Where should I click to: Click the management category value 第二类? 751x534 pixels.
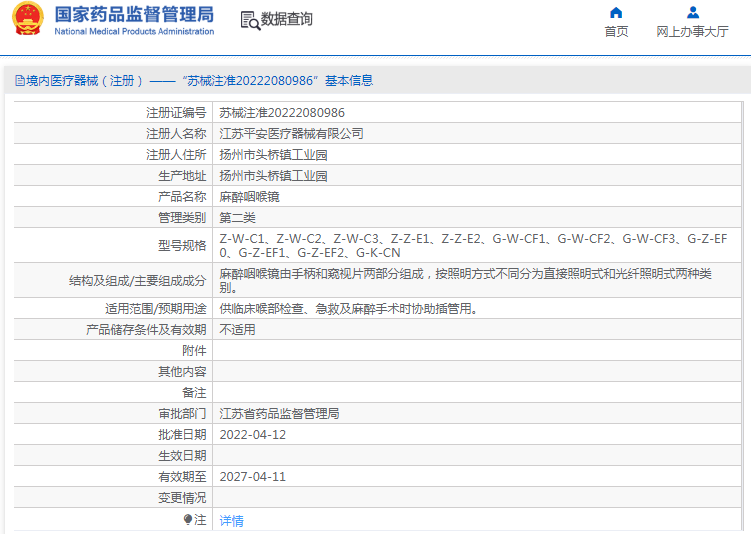237,218
